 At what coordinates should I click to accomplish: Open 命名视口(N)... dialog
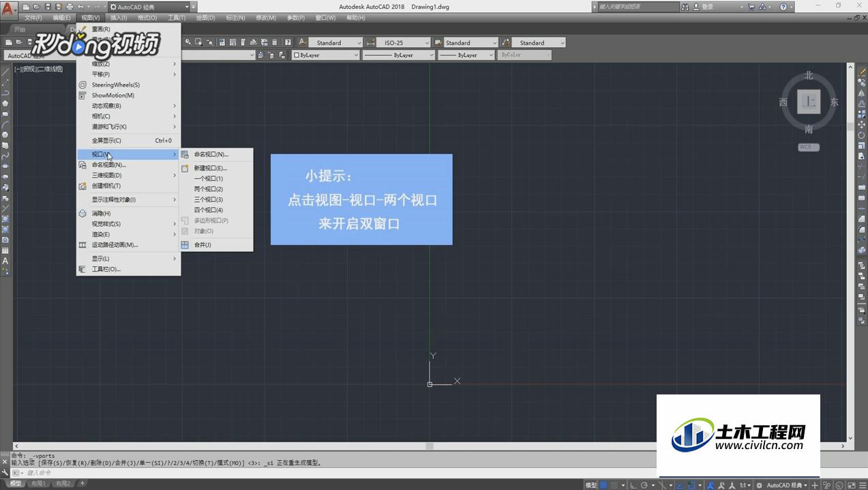pyautogui.click(x=215, y=154)
